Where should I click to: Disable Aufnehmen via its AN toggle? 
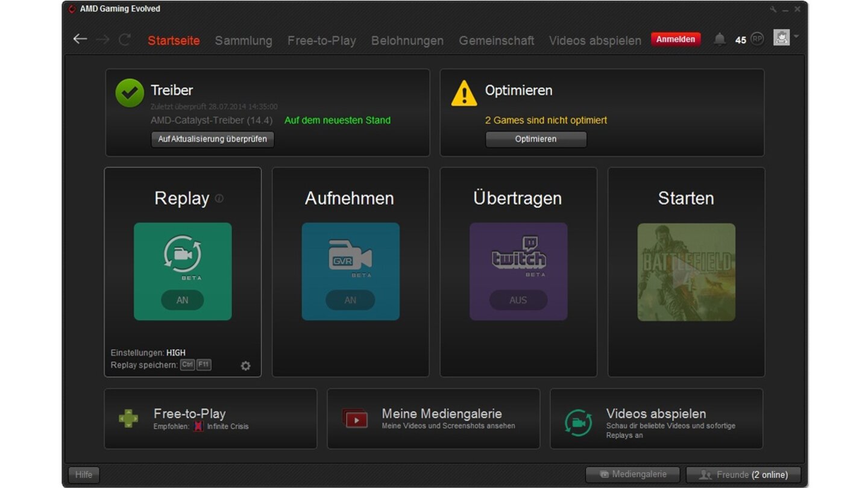click(x=350, y=300)
